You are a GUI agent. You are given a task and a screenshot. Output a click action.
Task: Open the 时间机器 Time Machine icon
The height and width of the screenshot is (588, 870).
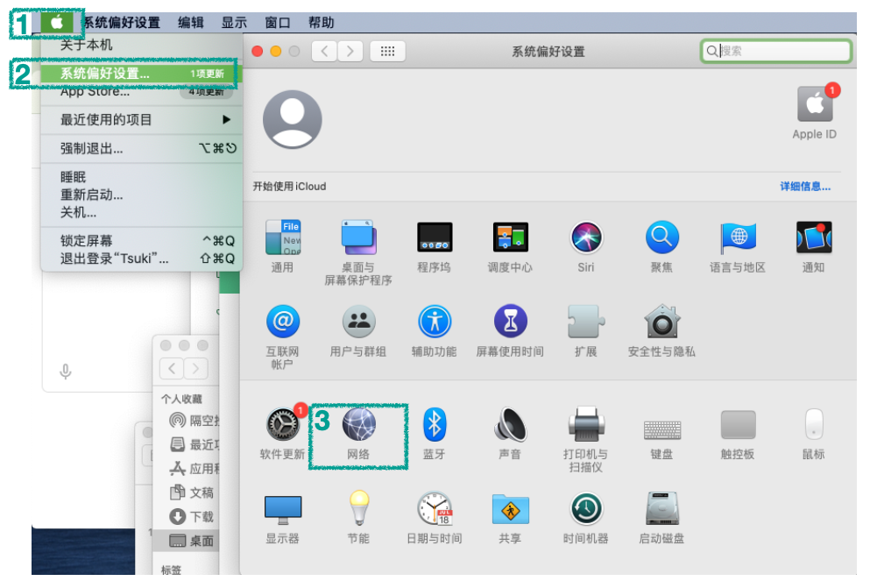pyautogui.click(x=585, y=510)
